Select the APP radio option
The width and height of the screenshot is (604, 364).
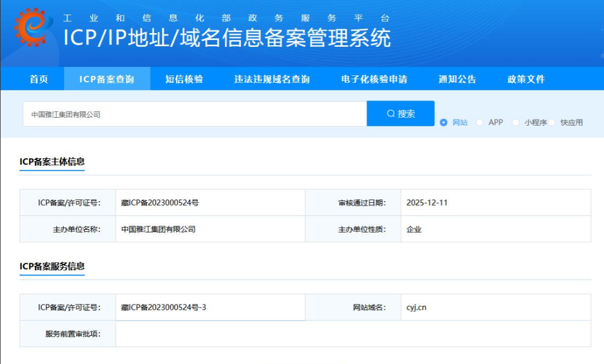pyautogui.click(x=480, y=122)
